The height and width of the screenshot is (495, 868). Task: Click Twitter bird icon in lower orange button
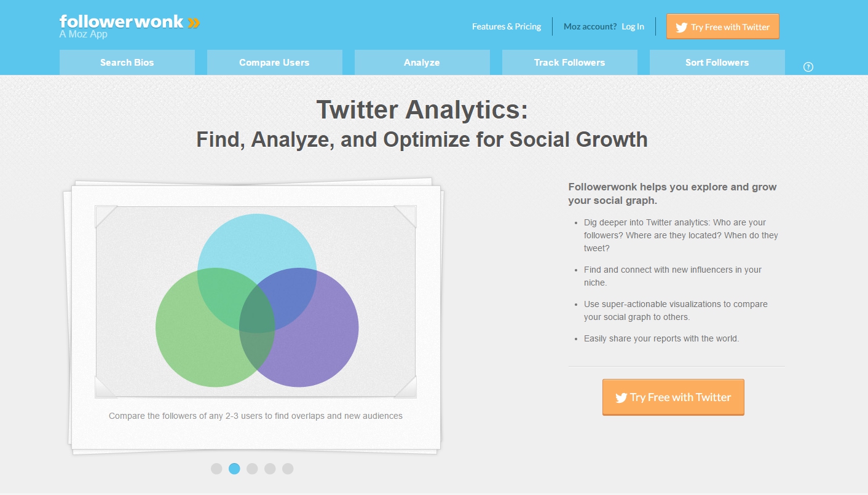[x=621, y=397]
